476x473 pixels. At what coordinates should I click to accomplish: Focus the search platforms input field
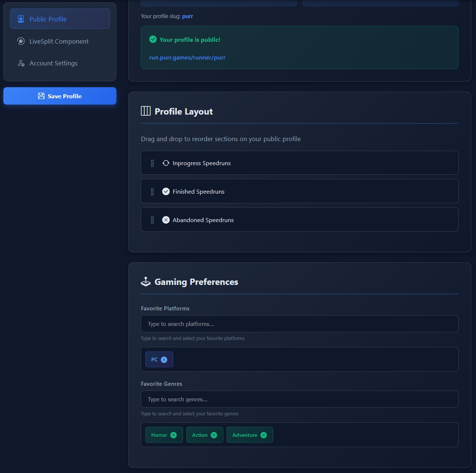point(299,324)
